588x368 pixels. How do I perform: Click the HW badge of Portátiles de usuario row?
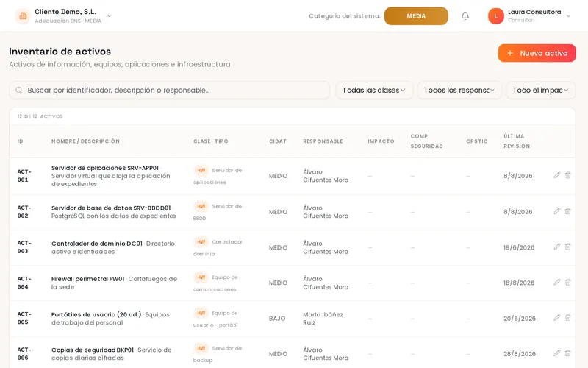[201, 314]
